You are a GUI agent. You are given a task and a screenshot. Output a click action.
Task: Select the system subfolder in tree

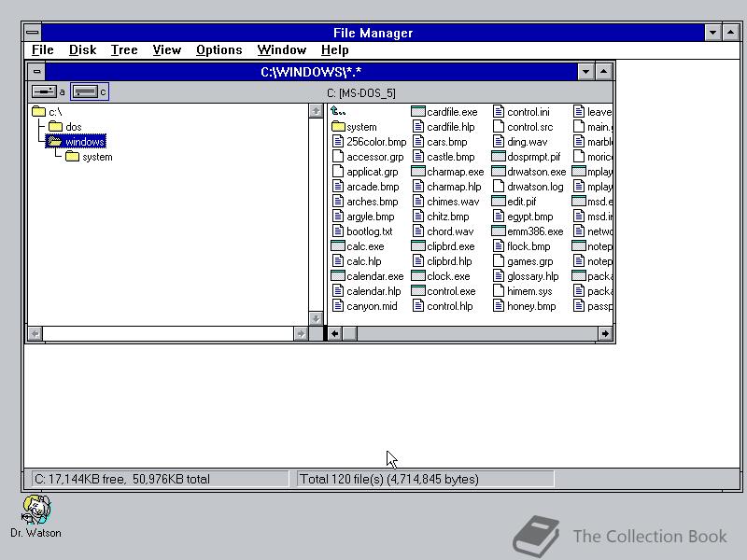(x=89, y=157)
